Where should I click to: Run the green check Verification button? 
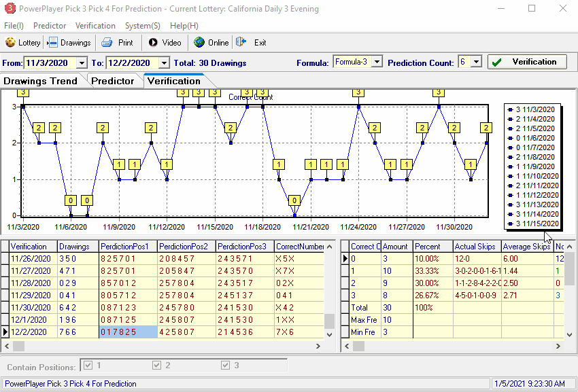click(527, 62)
